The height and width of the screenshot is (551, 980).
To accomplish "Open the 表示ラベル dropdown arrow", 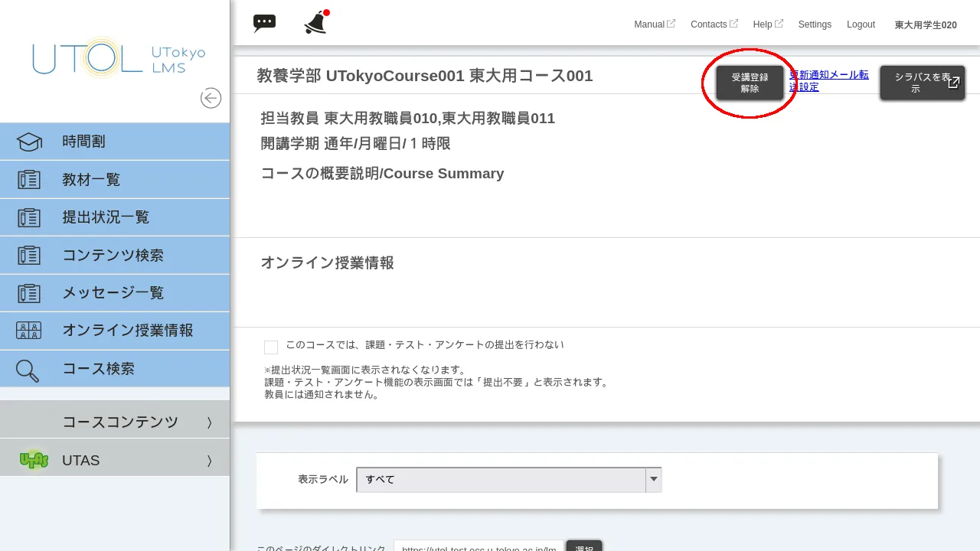I will pos(653,480).
